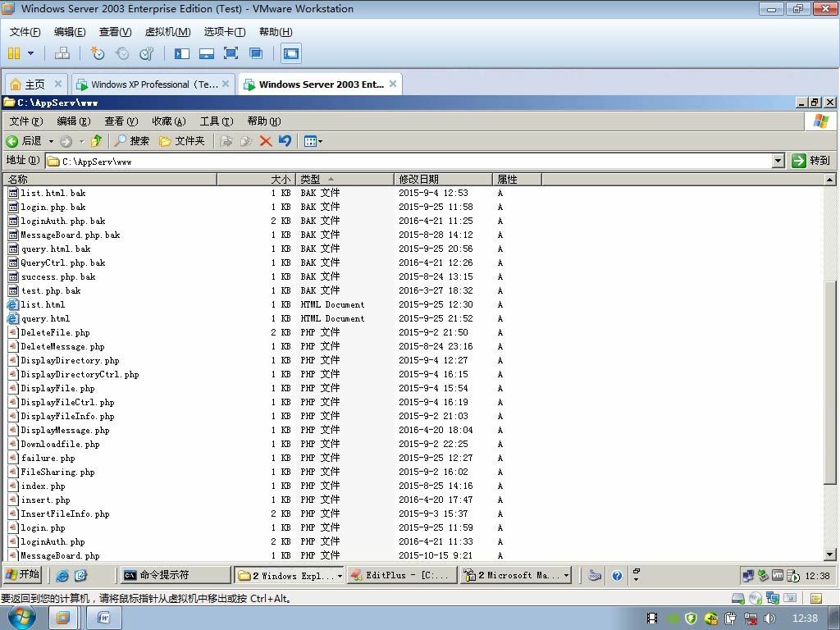Sort by 类型 column header
The height and width of the screenshot is (630, 840).
345,179
